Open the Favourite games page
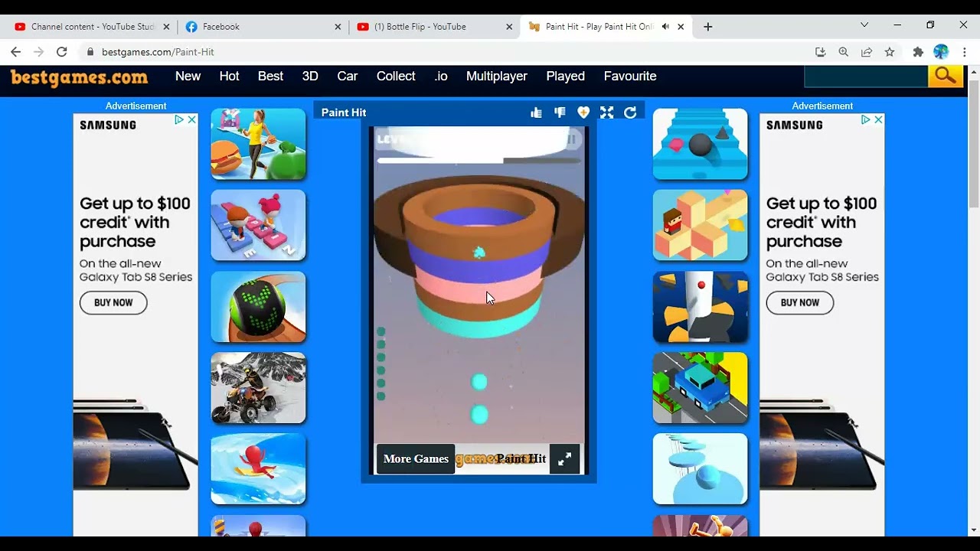Viewport: 980px width, 551px height. (x=630, y=76)
